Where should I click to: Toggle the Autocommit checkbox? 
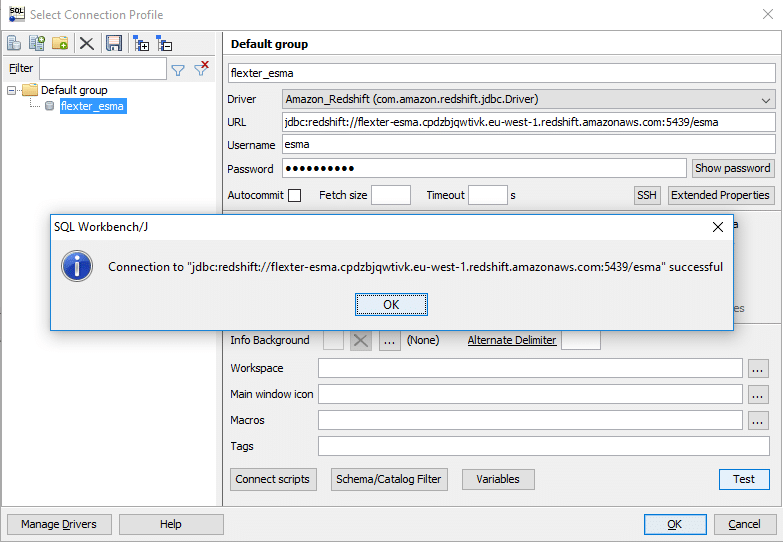[x=295, y=195]
